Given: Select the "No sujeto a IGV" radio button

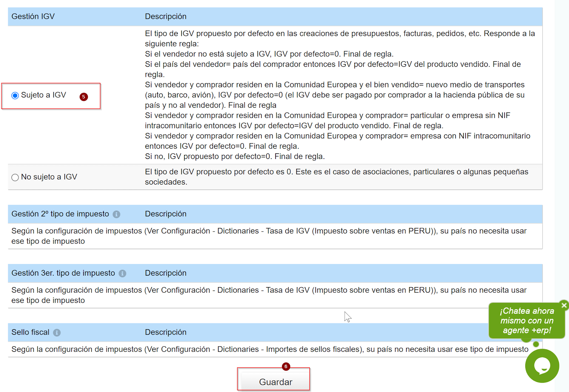Looking at the screenshot, I should (x=15, y=178).
